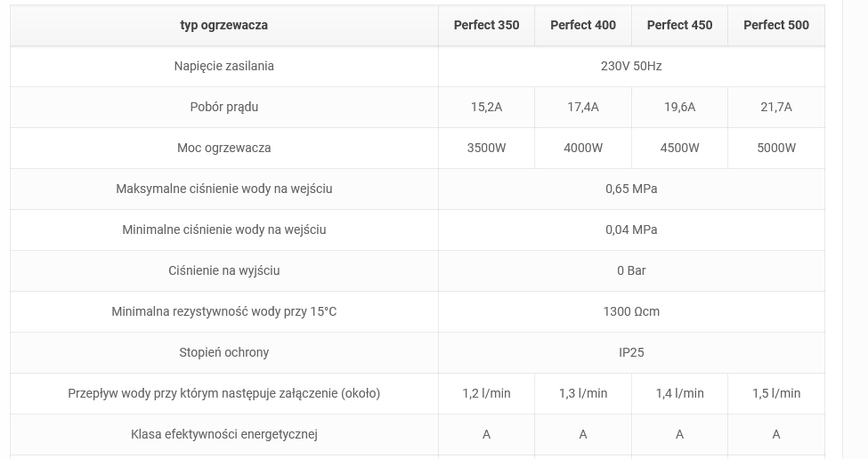Click the 0,65 MPa pressure cell
Image resolution: width=868 pixels, height=459 pixels.
pyautogui.click(x=631, y=189)
